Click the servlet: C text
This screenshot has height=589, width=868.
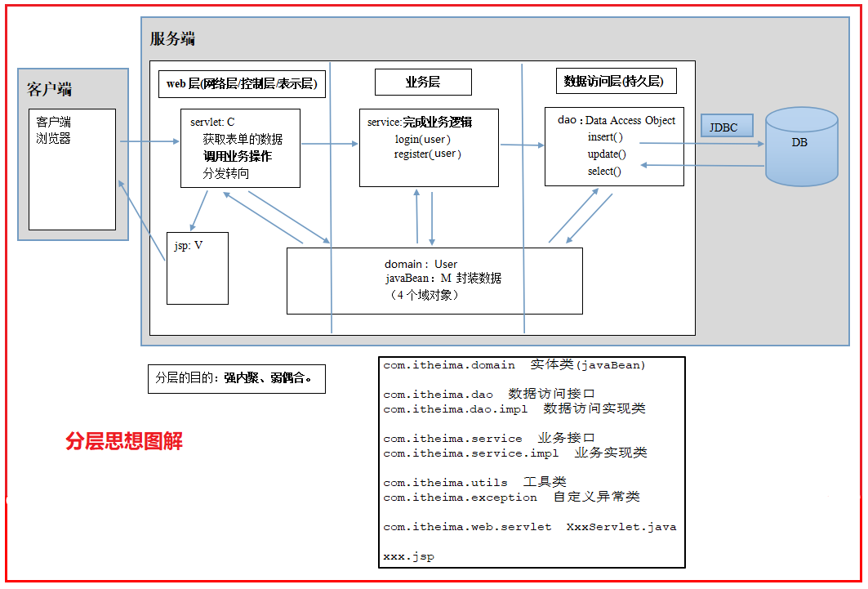pyautogui.click(x=212, y=122)
